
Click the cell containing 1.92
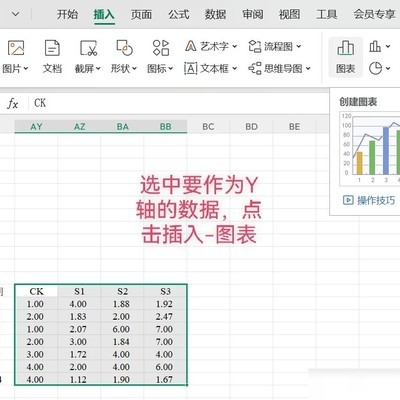click(x=165, y=304)
